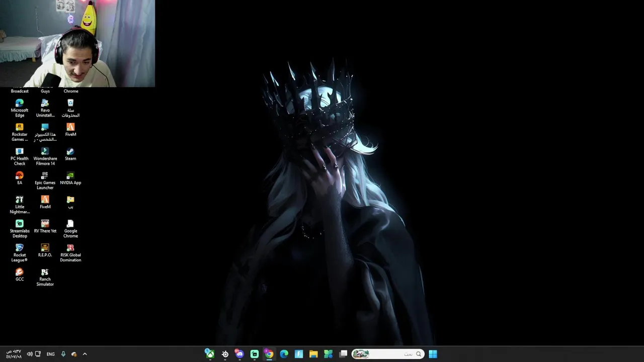Open the This PC desktop icon
Viewport: 644px width, 362px height.
tap(45, 132)
